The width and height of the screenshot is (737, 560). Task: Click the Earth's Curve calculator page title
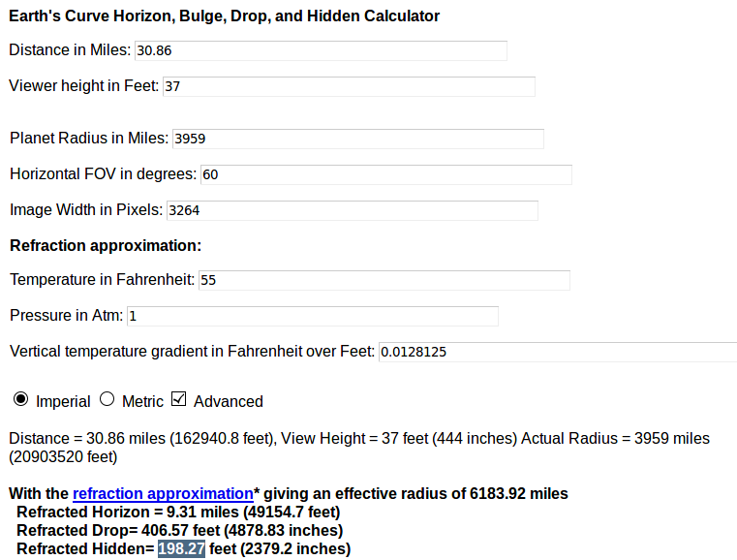click(x=224, y=16)
